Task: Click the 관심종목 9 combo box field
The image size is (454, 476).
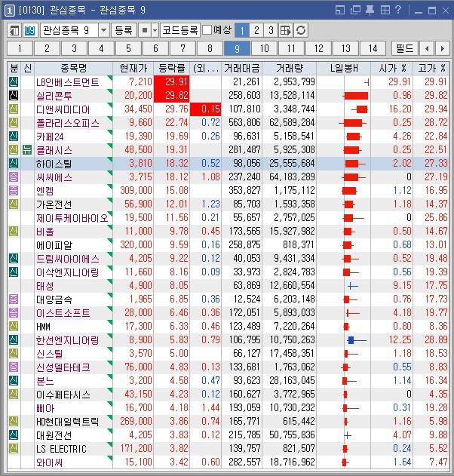Action: click(69, 30)
